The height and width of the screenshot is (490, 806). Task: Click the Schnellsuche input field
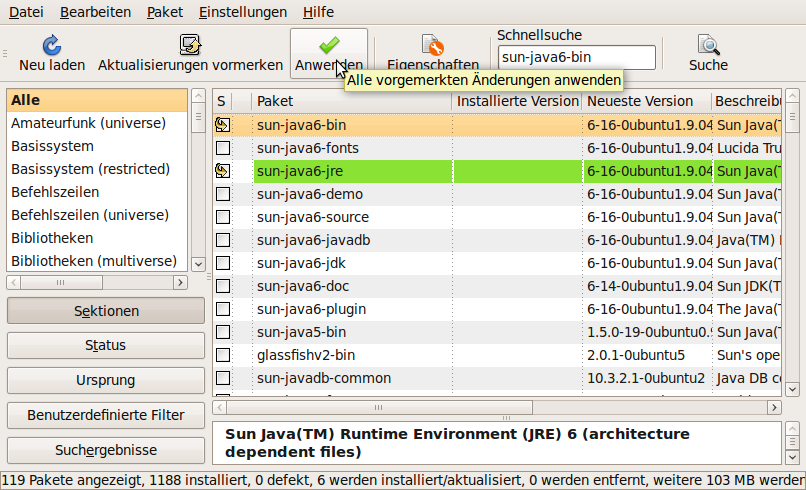coord(577,57)
